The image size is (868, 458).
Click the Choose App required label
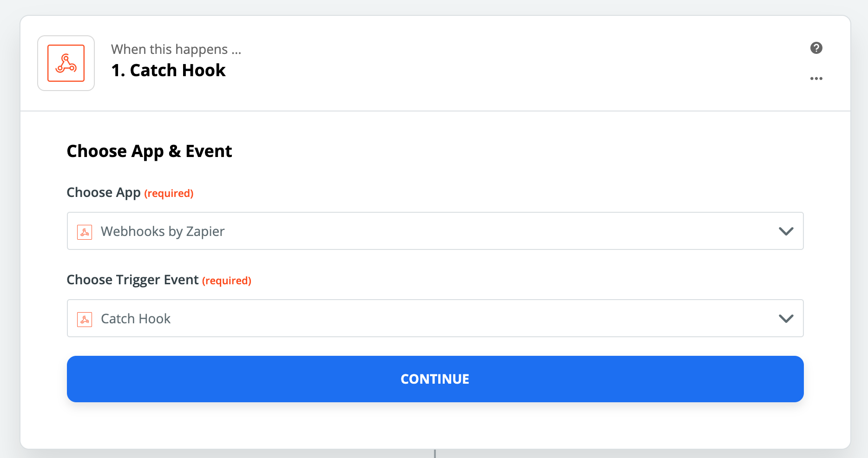130,192
